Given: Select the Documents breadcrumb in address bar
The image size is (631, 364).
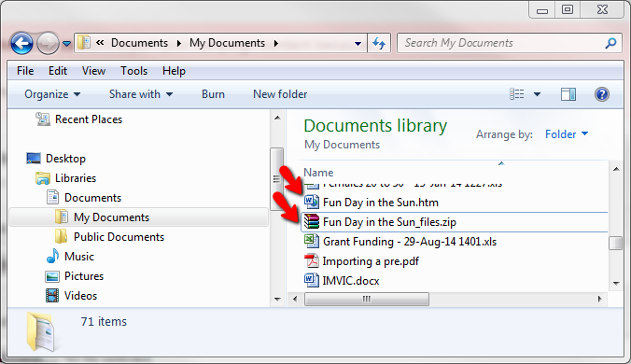Looking at the screenshot, I should tap(139, 43).
